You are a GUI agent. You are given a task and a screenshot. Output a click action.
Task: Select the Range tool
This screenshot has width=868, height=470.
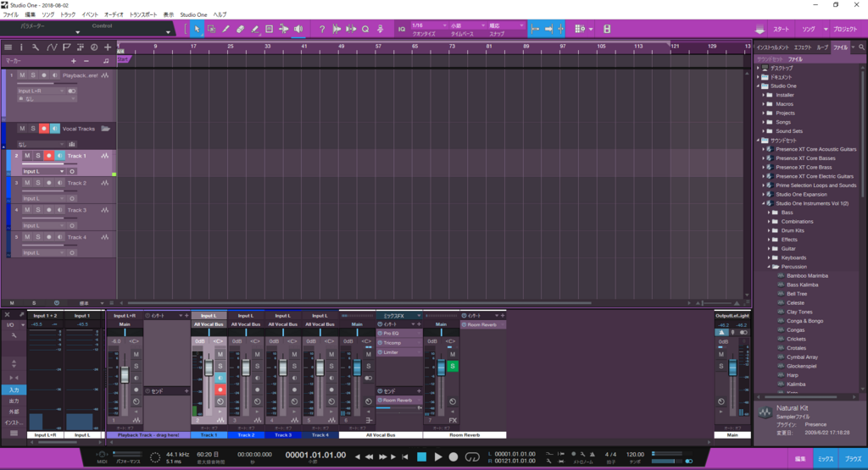pyautogui.click(x=211, y=29)
